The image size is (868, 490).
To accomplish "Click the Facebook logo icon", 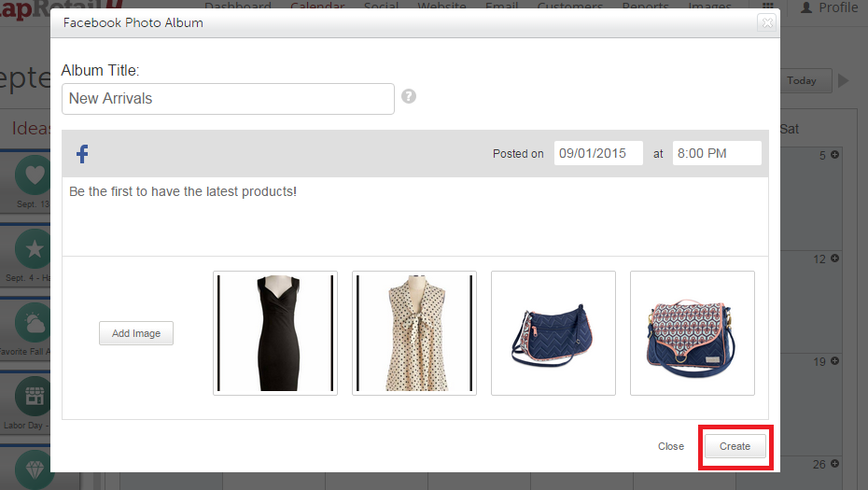I will coord(82,153).
